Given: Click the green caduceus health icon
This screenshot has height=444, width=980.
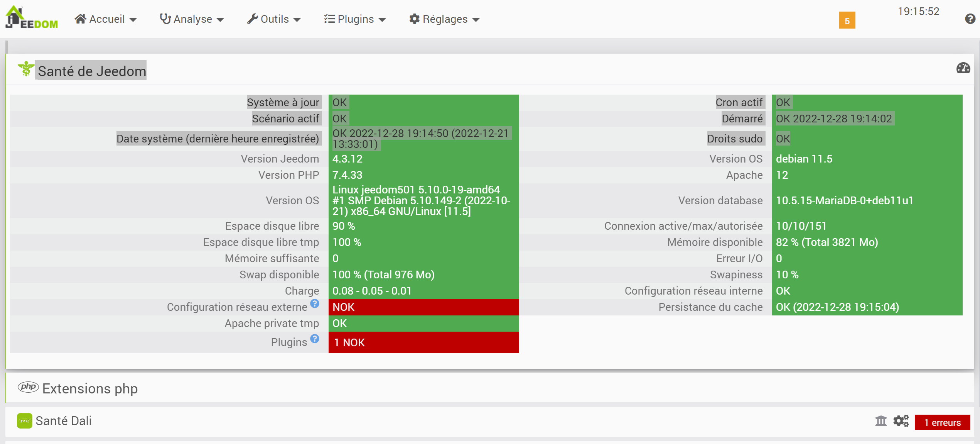Looking at the screenshot, I should pyautogui.click(x=26, y=69).
